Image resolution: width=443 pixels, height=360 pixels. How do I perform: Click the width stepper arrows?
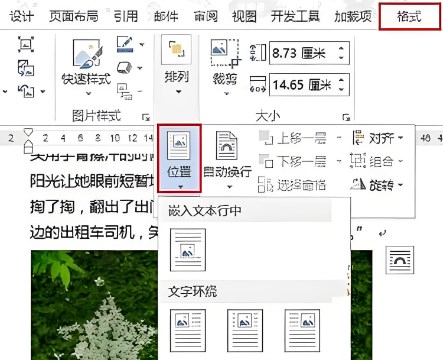pos(341,85)
